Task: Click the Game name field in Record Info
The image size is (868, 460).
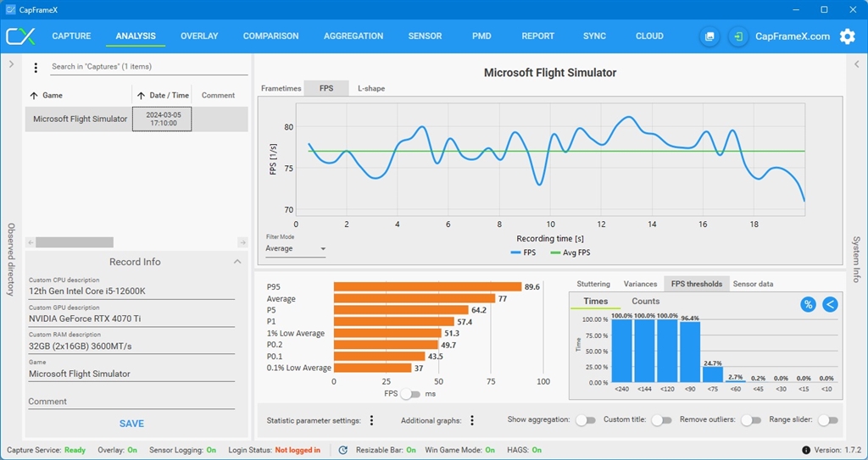Action: tap(131, 374)
